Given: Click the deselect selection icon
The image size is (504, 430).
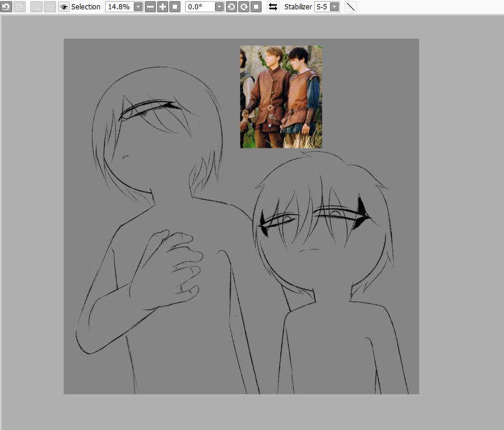Looking at the screenshot, I should 36,6.
